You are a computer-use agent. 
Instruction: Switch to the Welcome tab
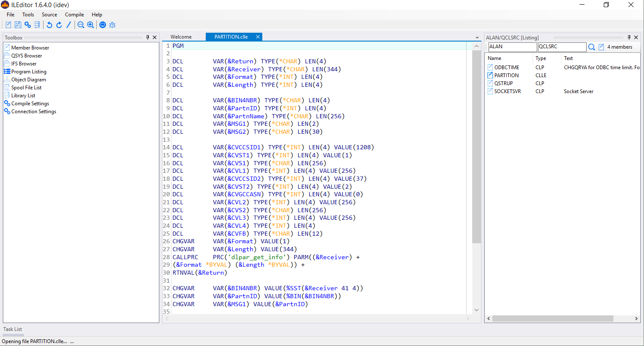click(181, 37)
